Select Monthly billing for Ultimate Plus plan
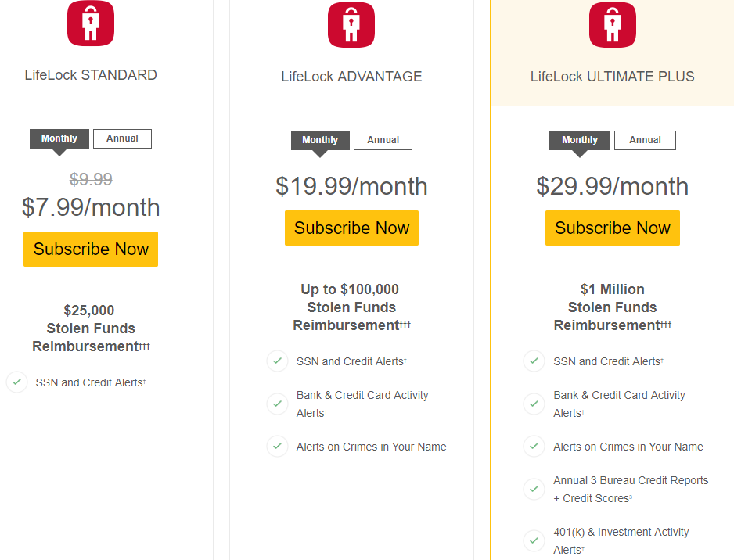 point(580,140)
